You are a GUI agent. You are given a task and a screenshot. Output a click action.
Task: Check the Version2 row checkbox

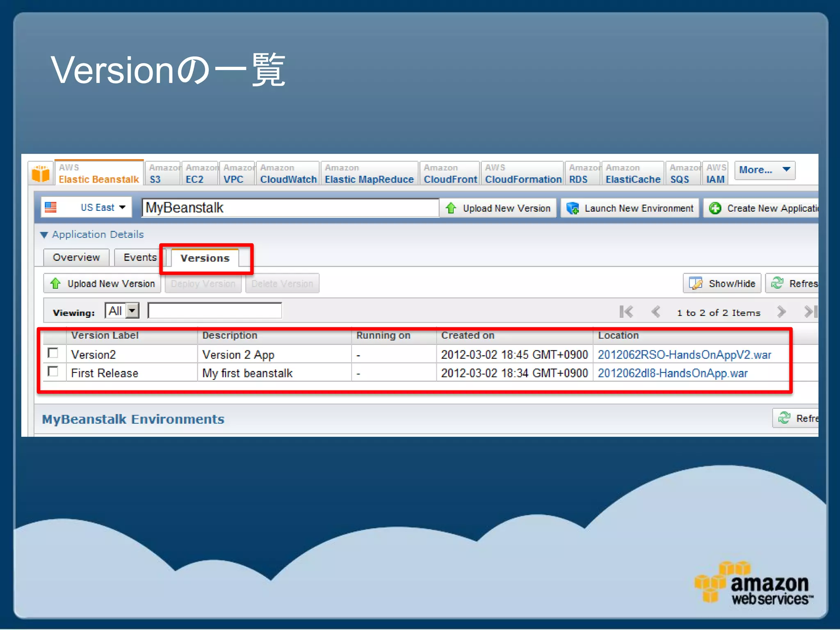point(53,353)
